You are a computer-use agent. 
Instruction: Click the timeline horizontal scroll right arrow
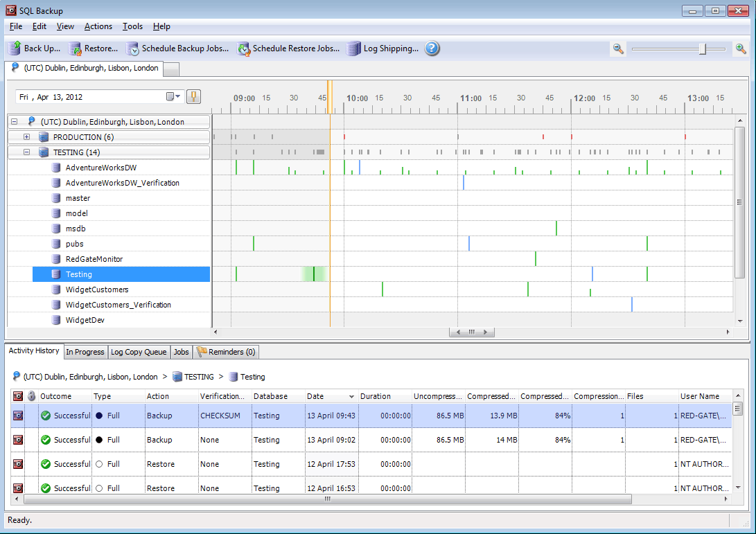coord(728,332)
